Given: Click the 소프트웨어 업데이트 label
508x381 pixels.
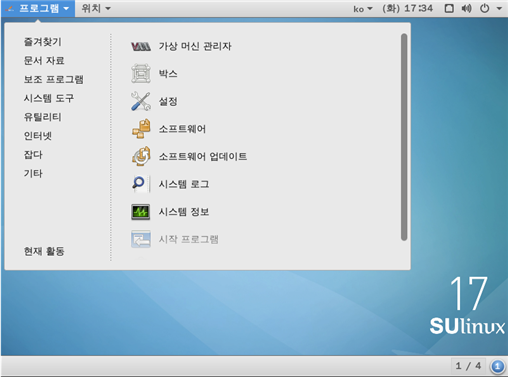Looking at the screenshot, I should (203, 156).
